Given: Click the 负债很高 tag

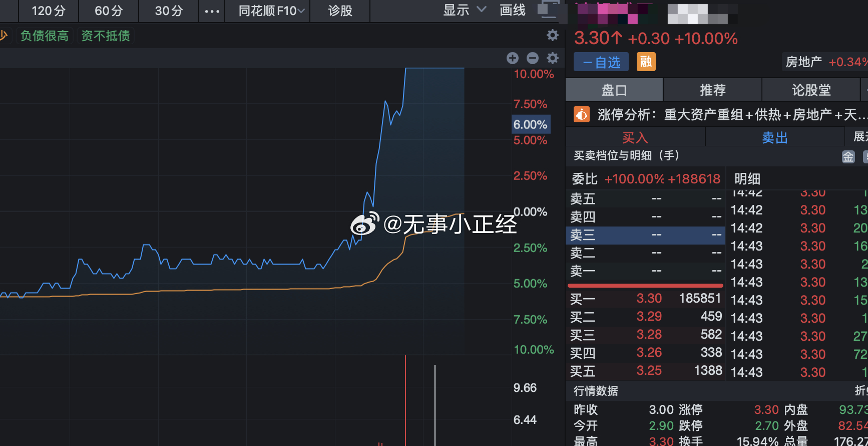Looking at the screenshot, I should (45, 36).
